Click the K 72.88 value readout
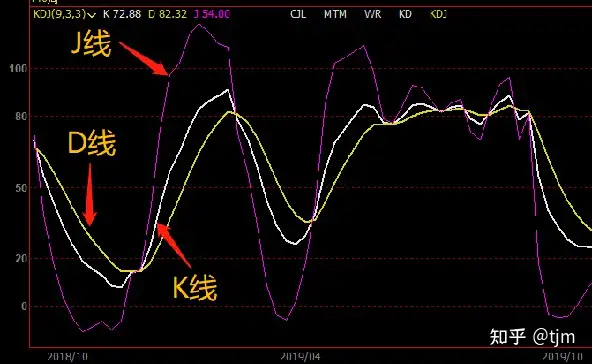592x364 pixels. [x=122, y=14]
